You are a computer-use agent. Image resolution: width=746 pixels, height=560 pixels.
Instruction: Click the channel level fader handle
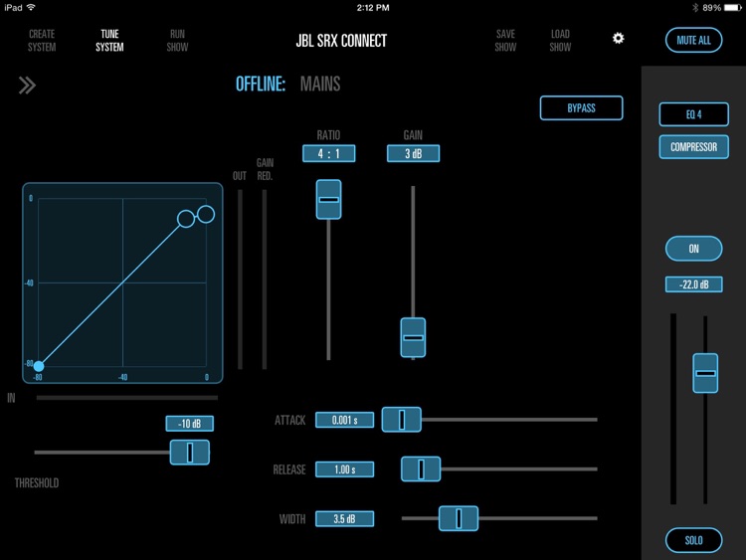tap(705, 373)
